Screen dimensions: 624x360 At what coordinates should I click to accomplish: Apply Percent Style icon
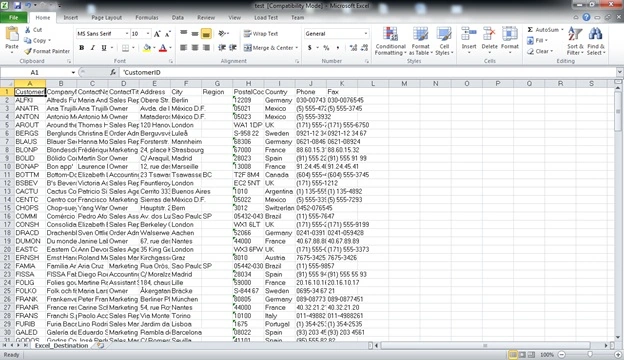click(x=326, y=48)
